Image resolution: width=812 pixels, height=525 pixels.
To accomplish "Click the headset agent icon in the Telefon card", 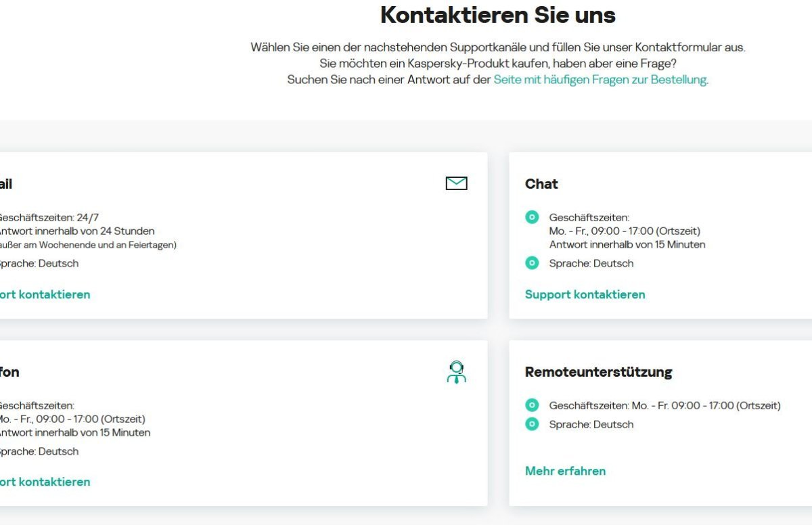I will [457, 372].
